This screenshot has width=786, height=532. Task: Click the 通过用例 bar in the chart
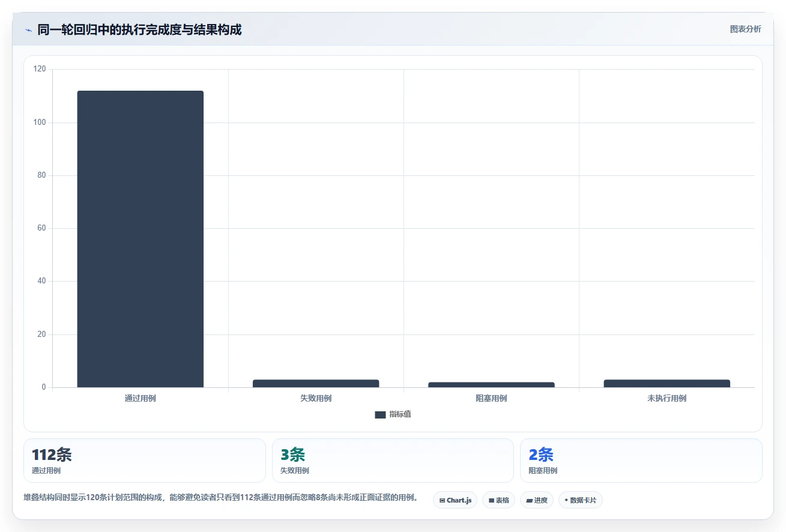tap(141, 239)
